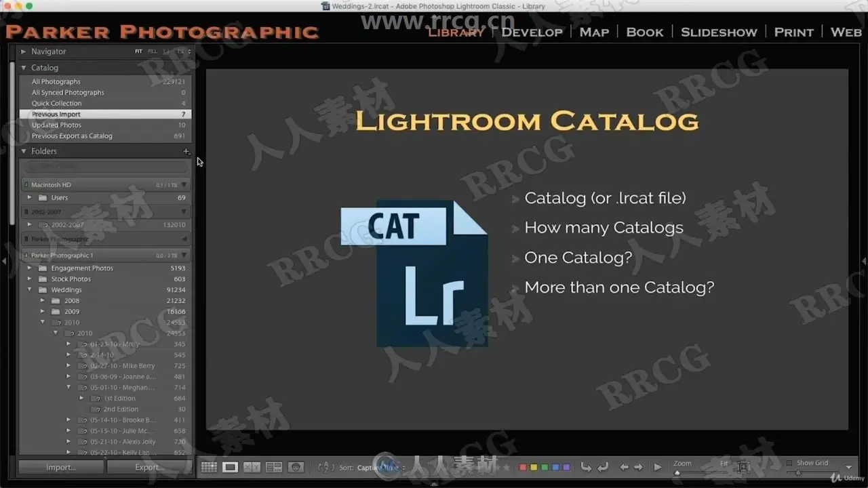868x488 pixels.
Task: Open the Book module
Action: (x=645, y=32)
